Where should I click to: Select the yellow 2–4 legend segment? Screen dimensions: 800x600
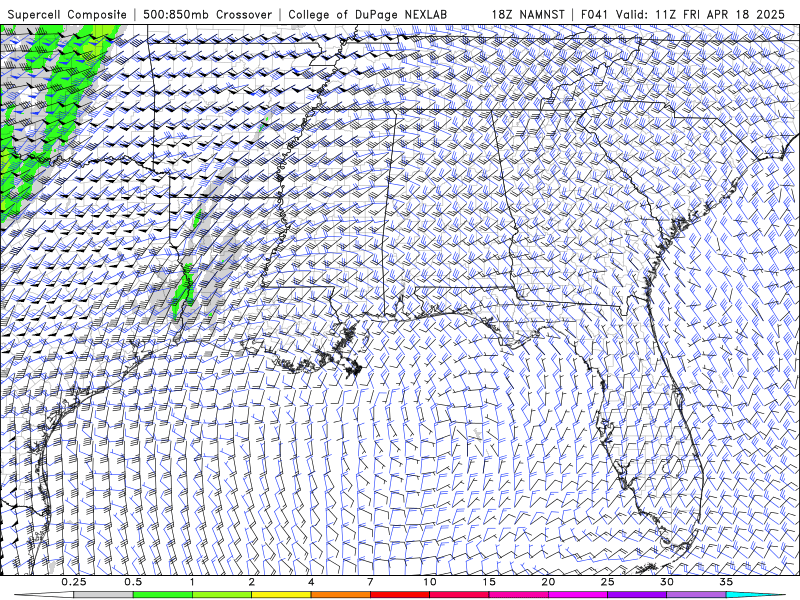(281, 594)
